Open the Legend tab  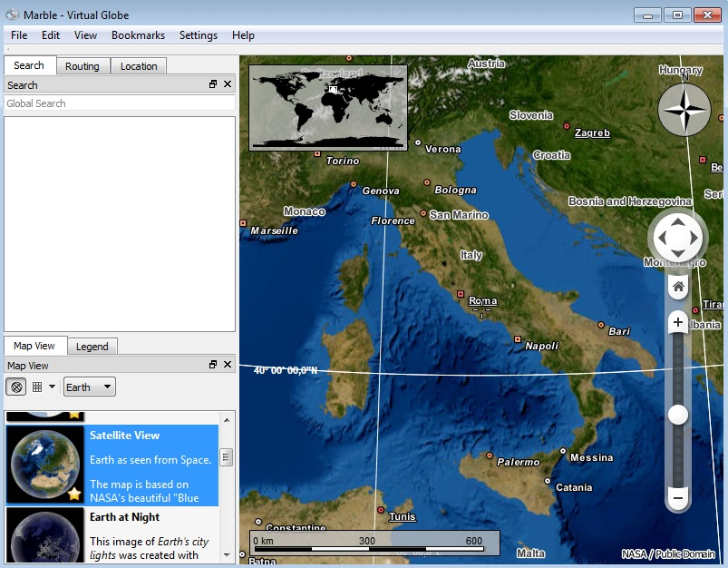pyautogui.click(x=92, y=347)
